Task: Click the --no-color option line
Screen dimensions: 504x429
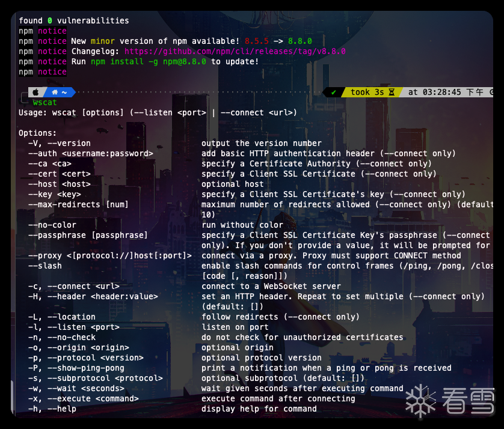Action: tap(52, 225)
